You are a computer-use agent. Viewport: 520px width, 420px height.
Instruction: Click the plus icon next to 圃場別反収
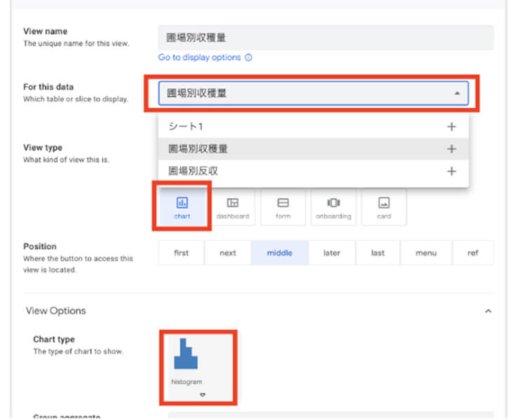(451, 171)
